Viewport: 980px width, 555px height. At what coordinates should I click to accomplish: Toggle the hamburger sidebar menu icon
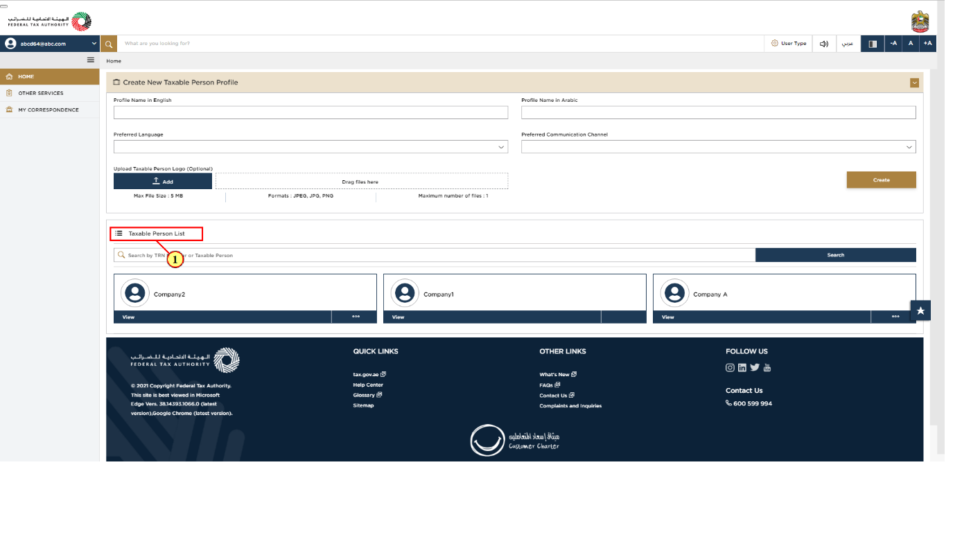point(90,60)
